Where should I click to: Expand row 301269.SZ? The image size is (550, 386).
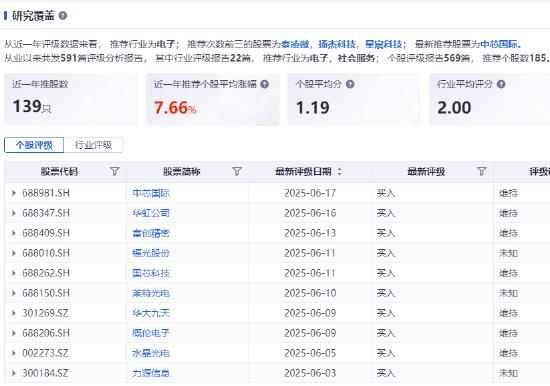tap(14, 313)
